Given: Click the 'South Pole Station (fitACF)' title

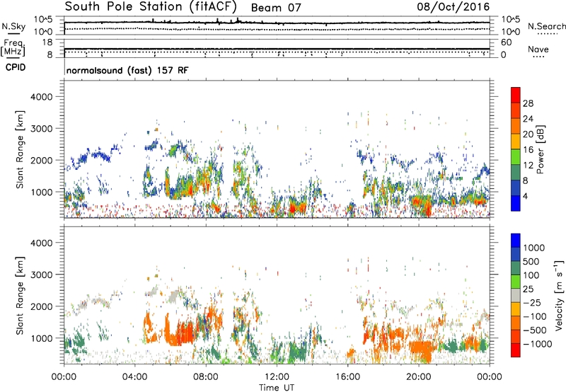Looking at the screenshot, I should pos(151,6).
